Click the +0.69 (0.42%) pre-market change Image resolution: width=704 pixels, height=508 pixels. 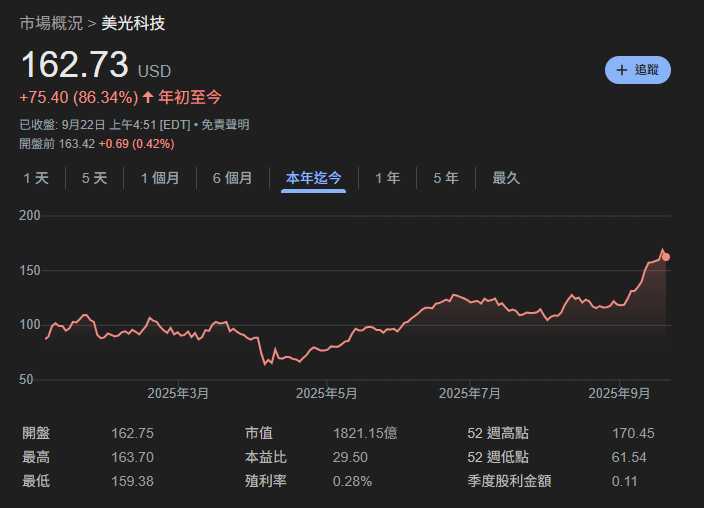pyautogui.click(x=136, y=144)
